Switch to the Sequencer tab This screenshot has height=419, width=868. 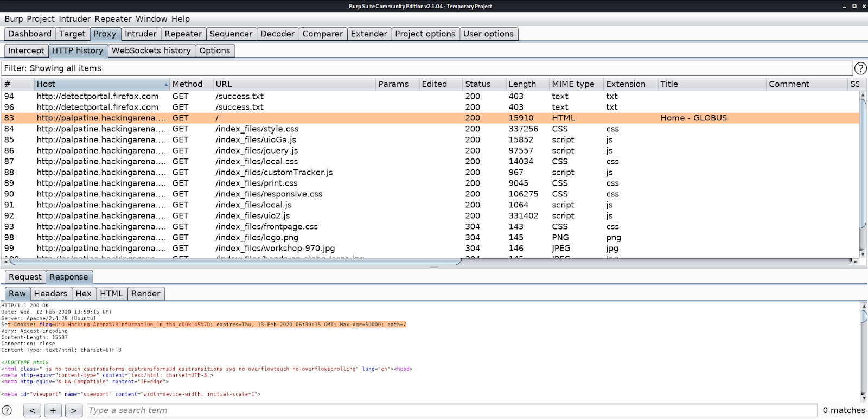click(231, 34)
